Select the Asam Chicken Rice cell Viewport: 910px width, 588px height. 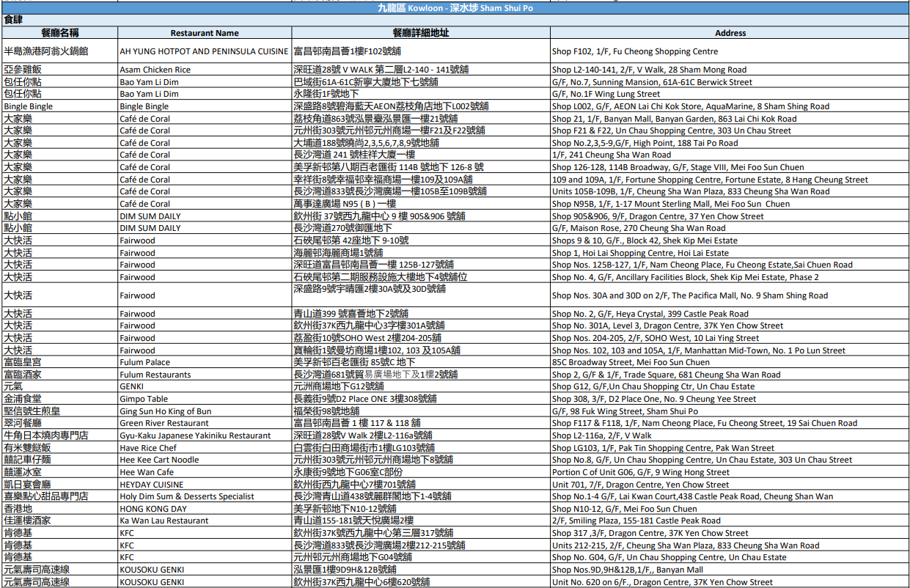click(x=205, y=70)
